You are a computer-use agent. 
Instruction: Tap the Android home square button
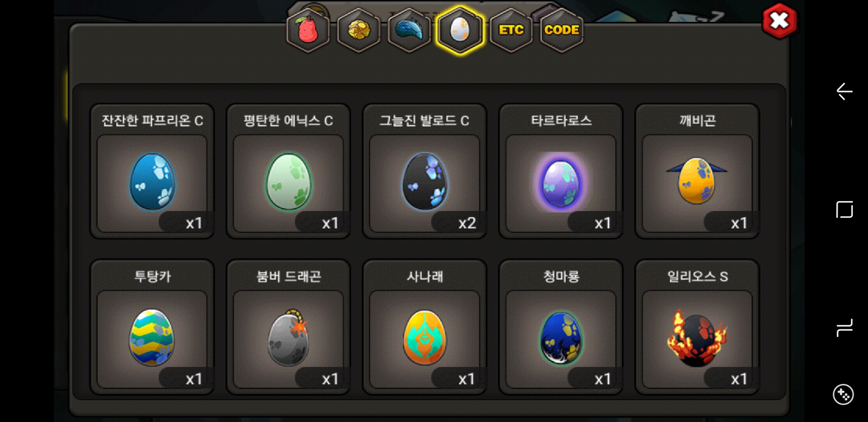844,209
